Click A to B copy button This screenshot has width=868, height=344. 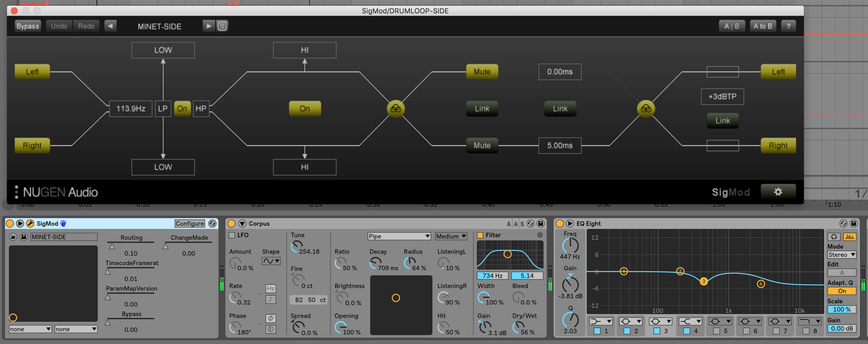click(763, 26)
